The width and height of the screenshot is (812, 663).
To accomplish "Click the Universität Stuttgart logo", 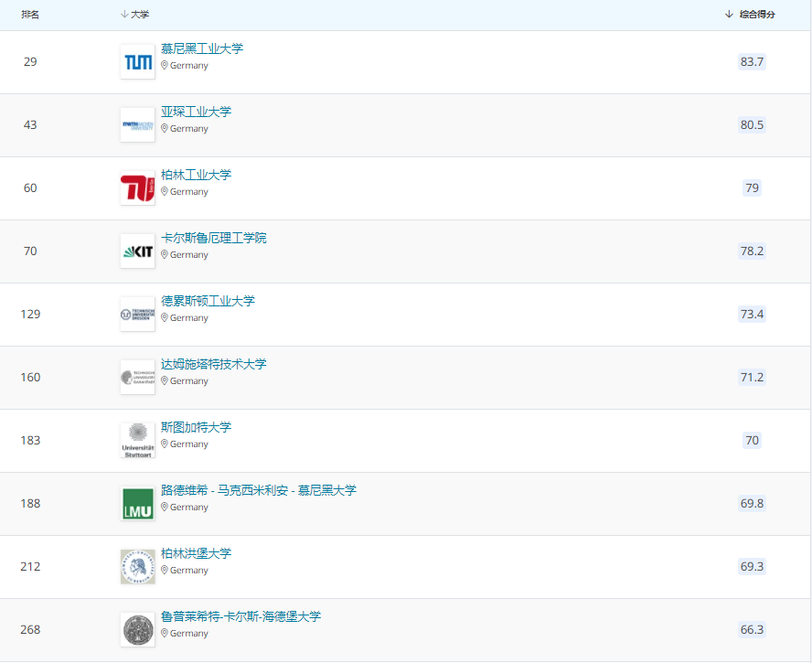I will tap(137, 441).
